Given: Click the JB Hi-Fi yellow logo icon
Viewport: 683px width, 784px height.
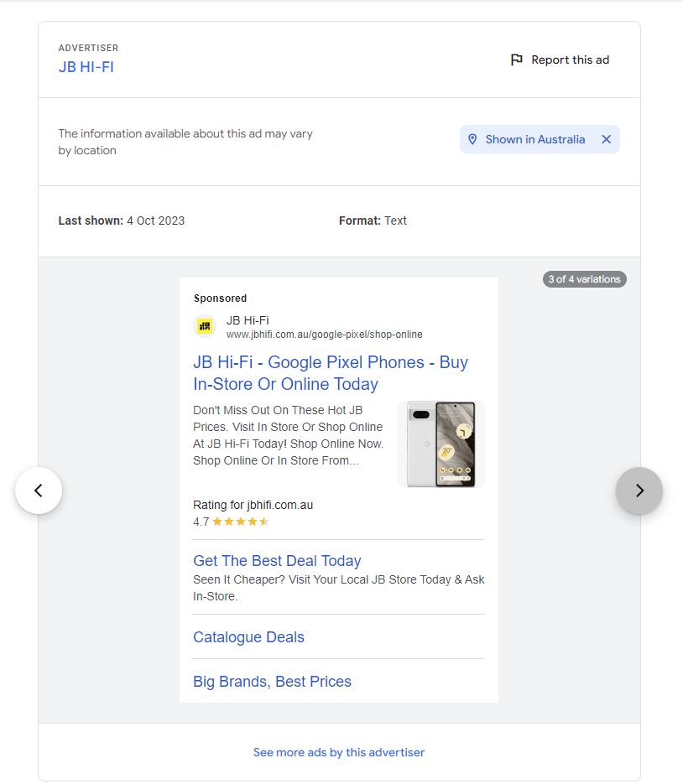Looking at the screenshot, I should tap(205, 326).
